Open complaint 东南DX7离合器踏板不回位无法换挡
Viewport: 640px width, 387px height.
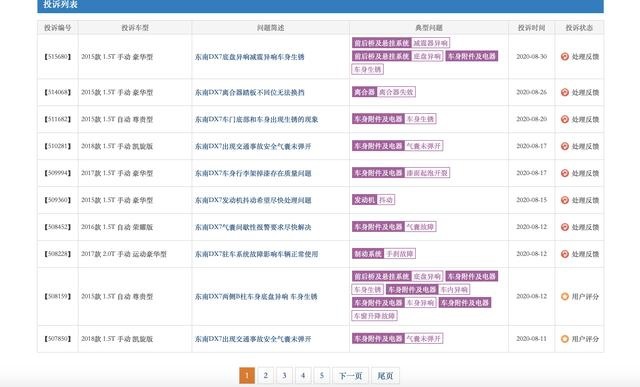pos(249,93)
